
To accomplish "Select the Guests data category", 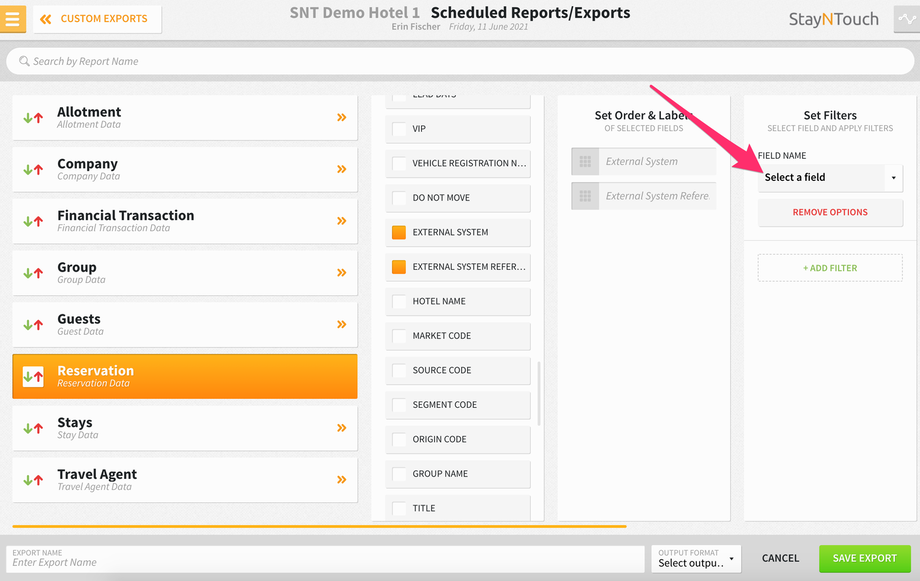I will (185, 324).
